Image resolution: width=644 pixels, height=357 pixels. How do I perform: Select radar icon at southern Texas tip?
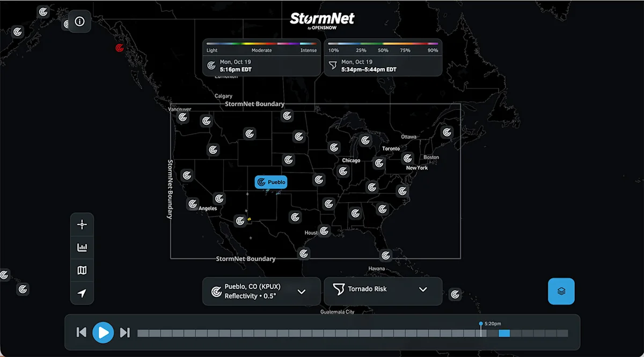304,253
